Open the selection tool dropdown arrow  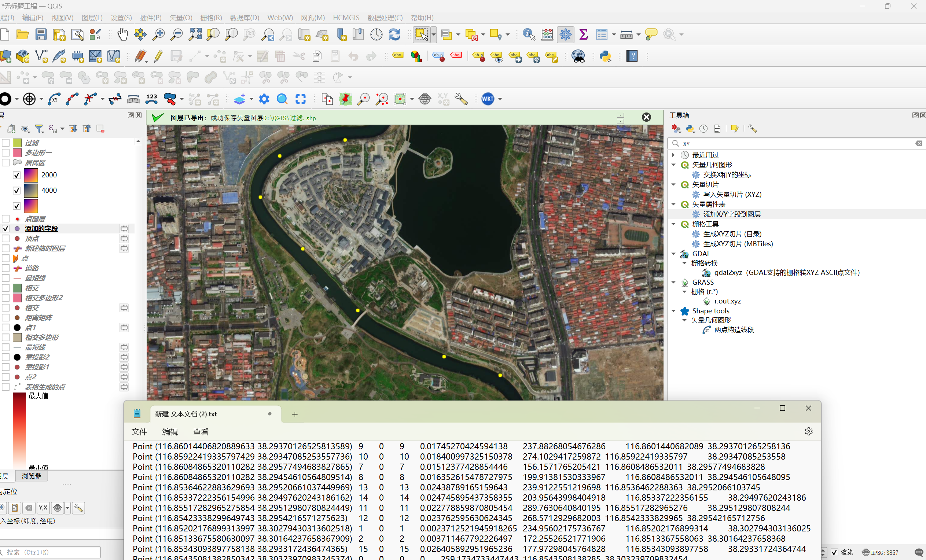pyautogui.click(x=434, y=34)
